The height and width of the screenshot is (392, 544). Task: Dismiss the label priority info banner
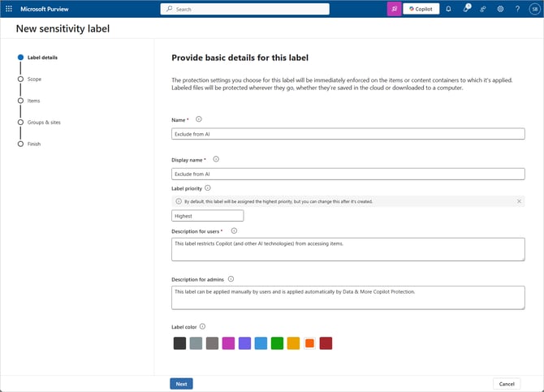click(519, 200)
